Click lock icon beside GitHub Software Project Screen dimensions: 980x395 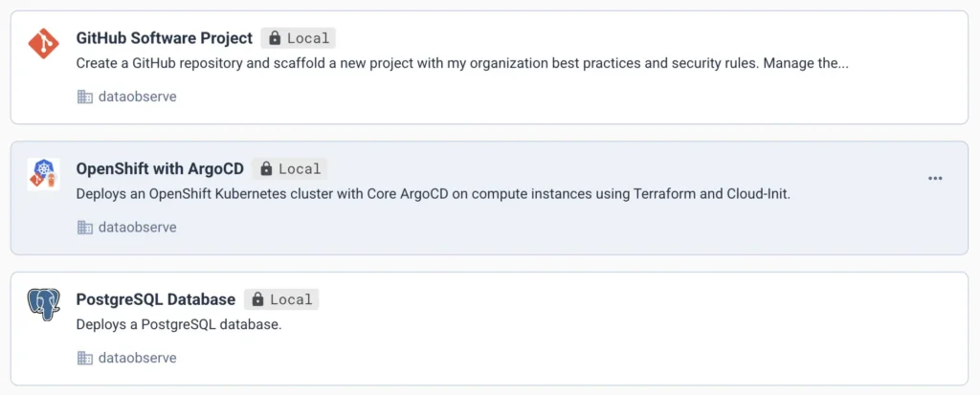click(x=276, y=38)
